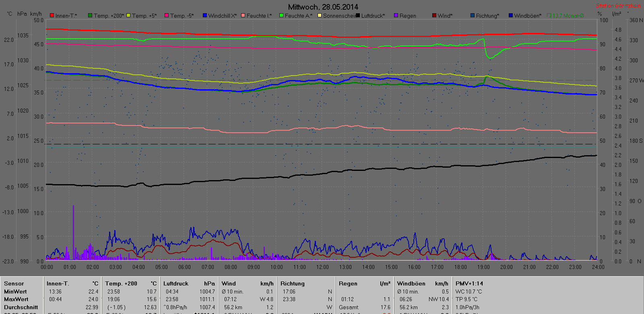Select the yellow Temp. +5 legend marker
The image size is (644, 314).
[x=128, y=16]
